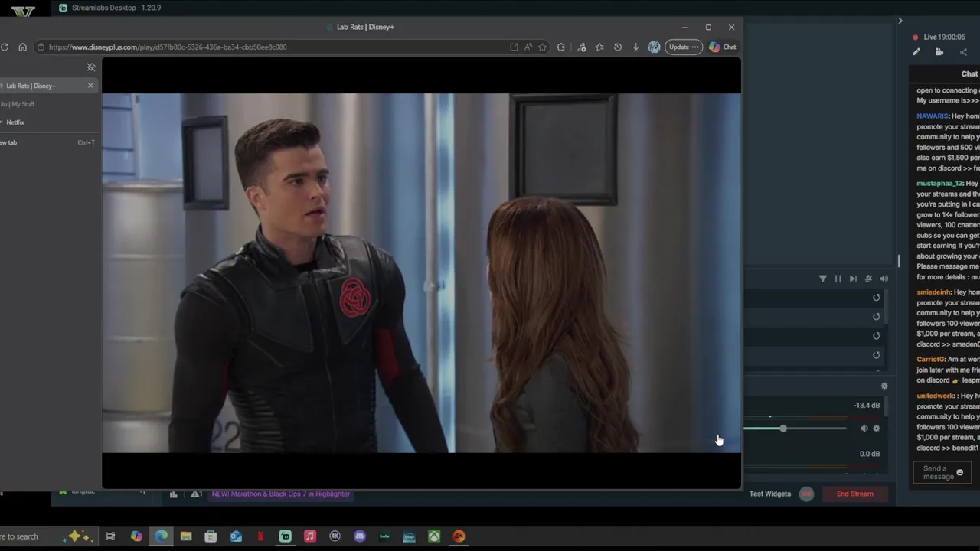Open Xbox app from the taskbar
Viewport: 980px width, 551px height.
pos(434,536)
